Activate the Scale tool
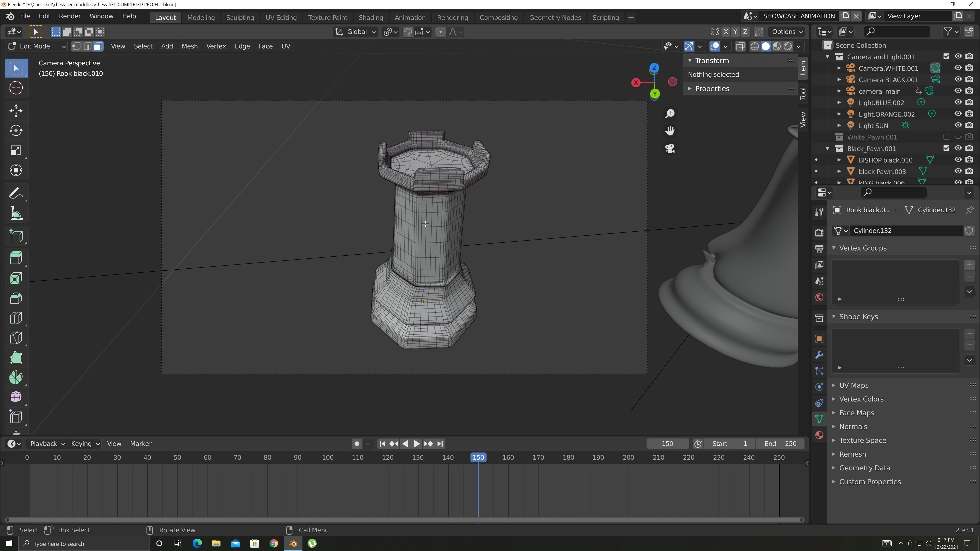This screenshot has height=551, width=980. (16, 150)
